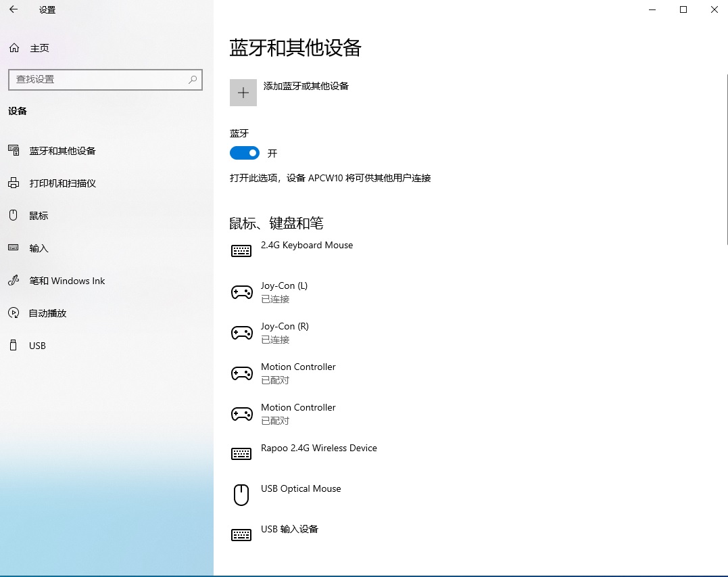Click the first Motion Controller gamepad icon
This screenshot has height=577, width=728.
(x=242, y=373)
